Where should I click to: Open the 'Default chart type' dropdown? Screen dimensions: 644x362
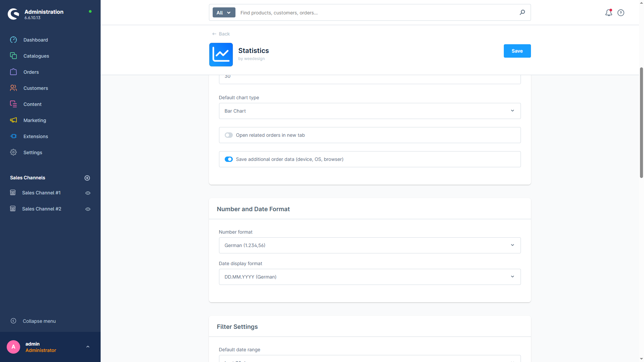coord(370,111)
